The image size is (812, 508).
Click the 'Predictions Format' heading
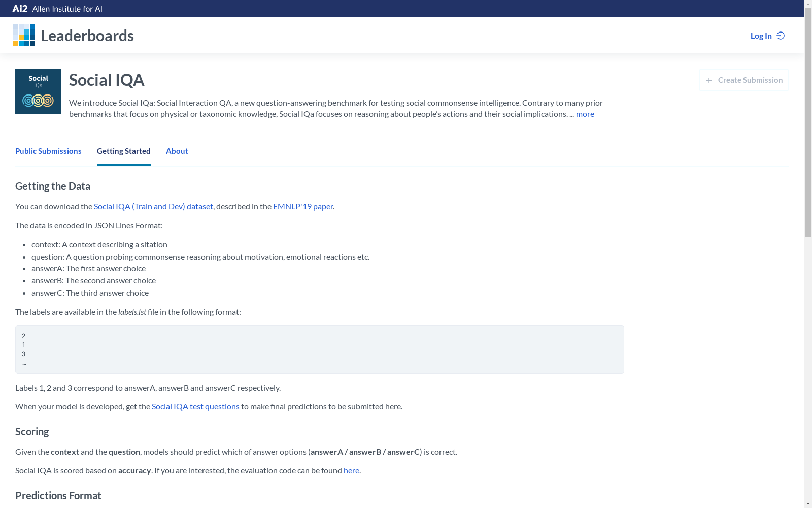pyautogui.click(x=58, y=496)
